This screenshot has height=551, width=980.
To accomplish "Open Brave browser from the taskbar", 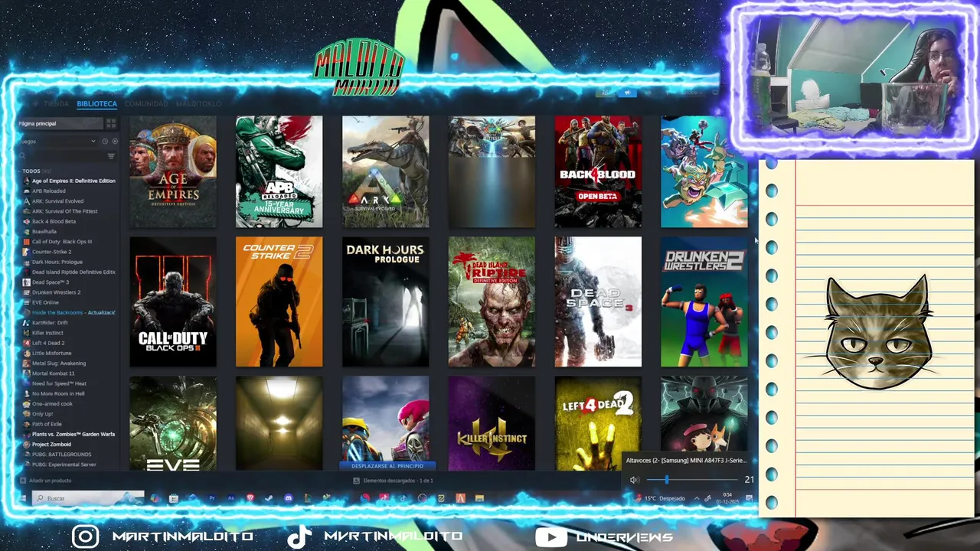I will click(x=250, y=498).
